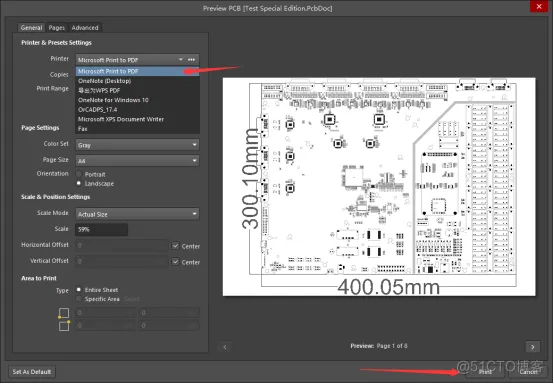Close the Preview PCB dialog

click(x=539, y=6)
